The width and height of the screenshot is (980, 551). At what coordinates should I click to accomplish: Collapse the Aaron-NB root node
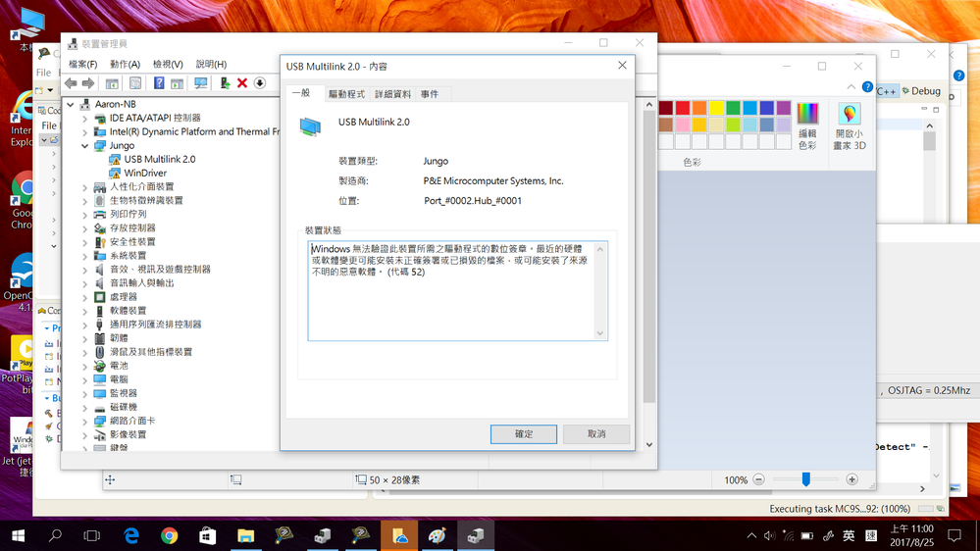tap(71, 104)
